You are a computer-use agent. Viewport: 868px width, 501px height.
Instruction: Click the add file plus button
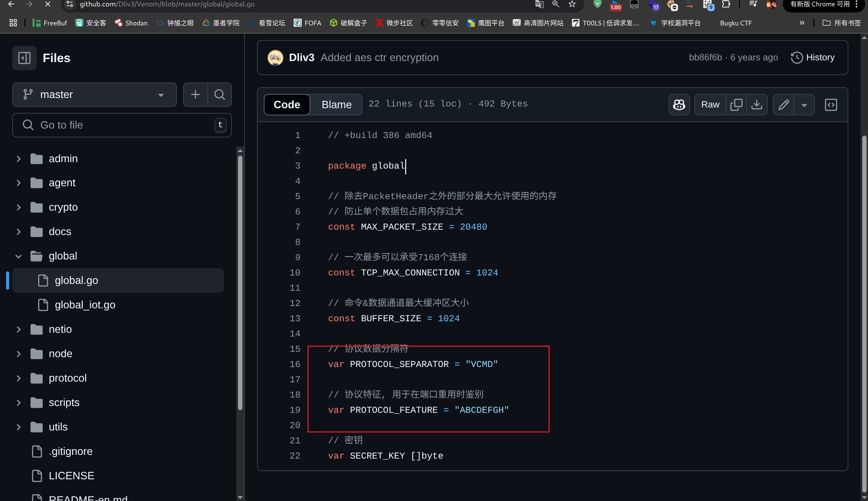click(x=195, y=95)
